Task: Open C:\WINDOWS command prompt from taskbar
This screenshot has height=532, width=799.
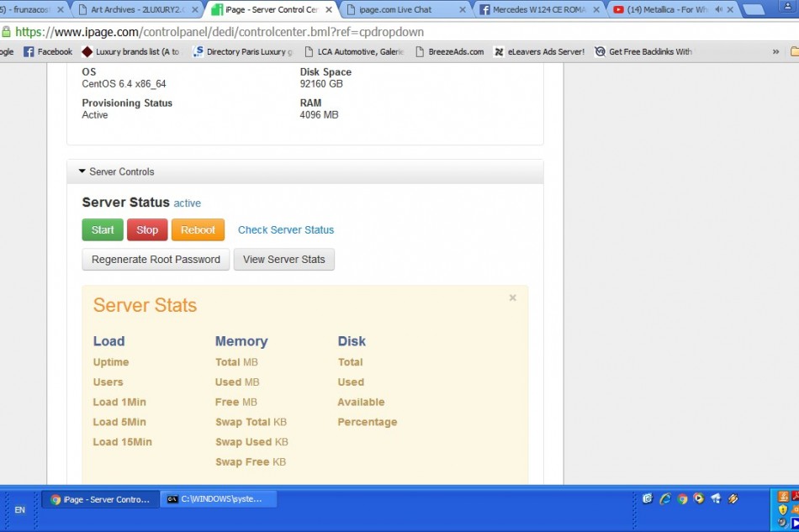Action: pyautogui.click(x=218, y=499)
